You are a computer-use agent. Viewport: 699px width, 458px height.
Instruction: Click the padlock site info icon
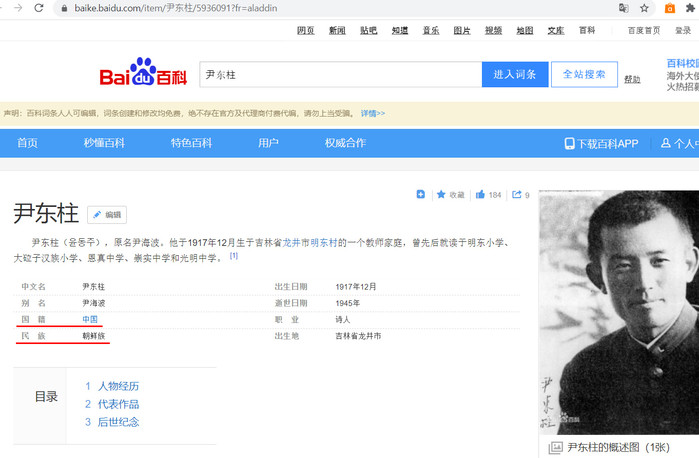click(x=64, y=8)
